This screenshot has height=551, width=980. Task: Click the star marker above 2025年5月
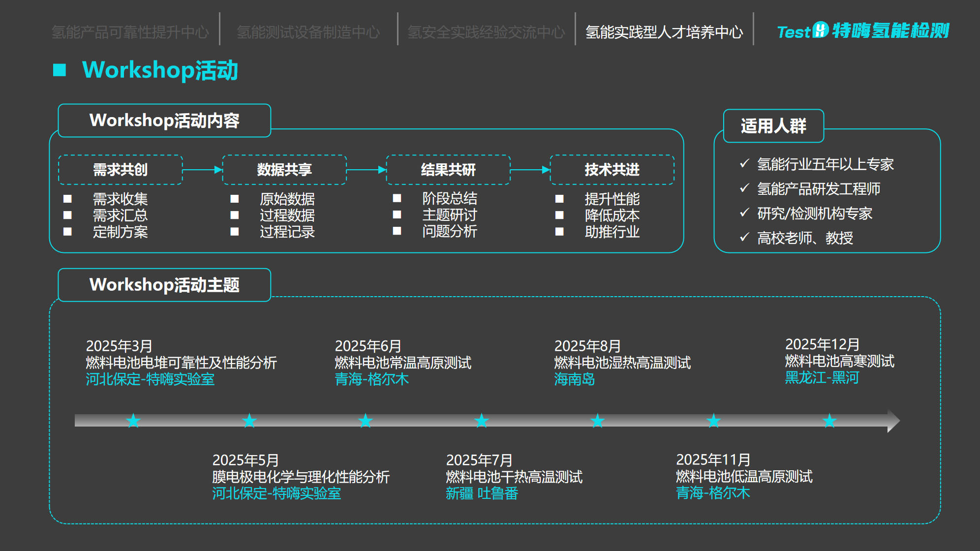(249, 421)
